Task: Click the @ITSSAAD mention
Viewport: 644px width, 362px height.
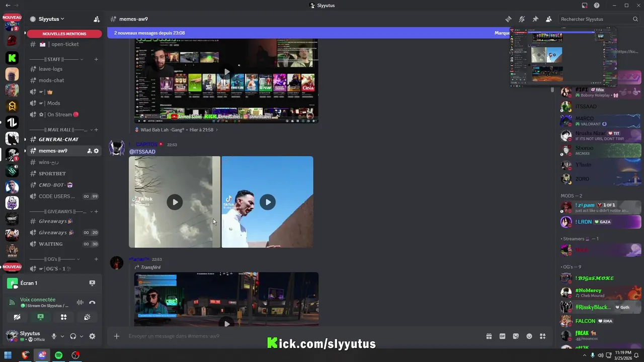Action: (142, 152)
